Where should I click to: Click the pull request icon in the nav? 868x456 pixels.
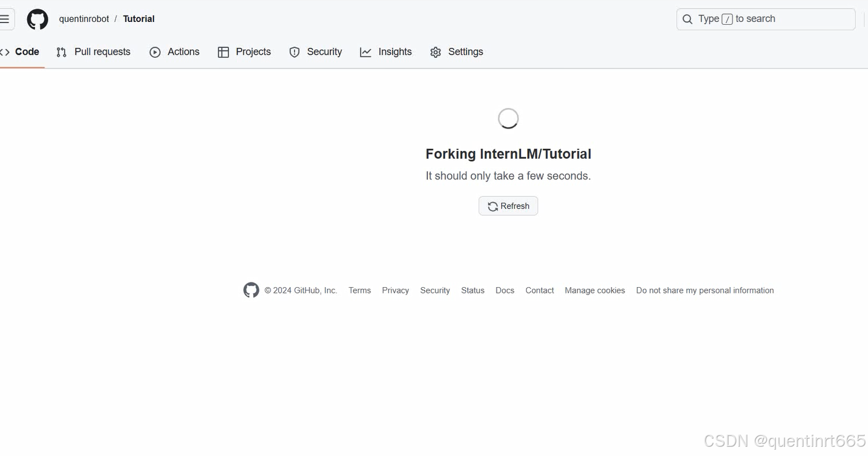(62, 52)
